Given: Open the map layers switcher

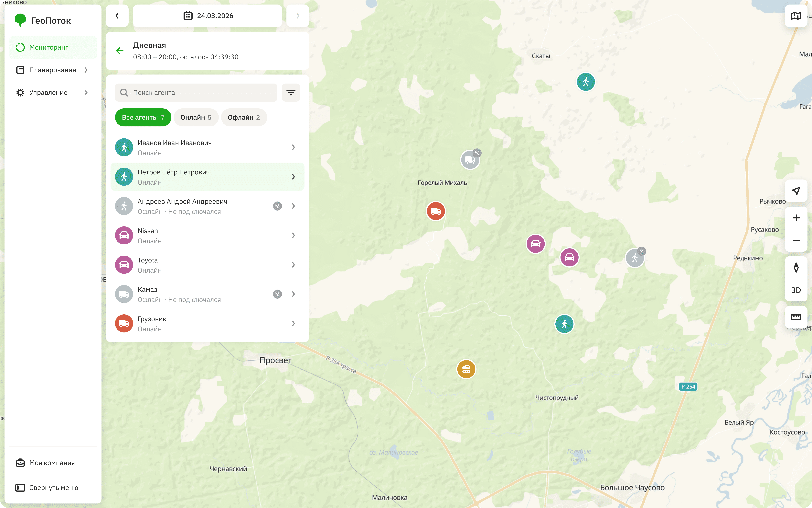Looking at the screenshot, I should click(796, 16).
